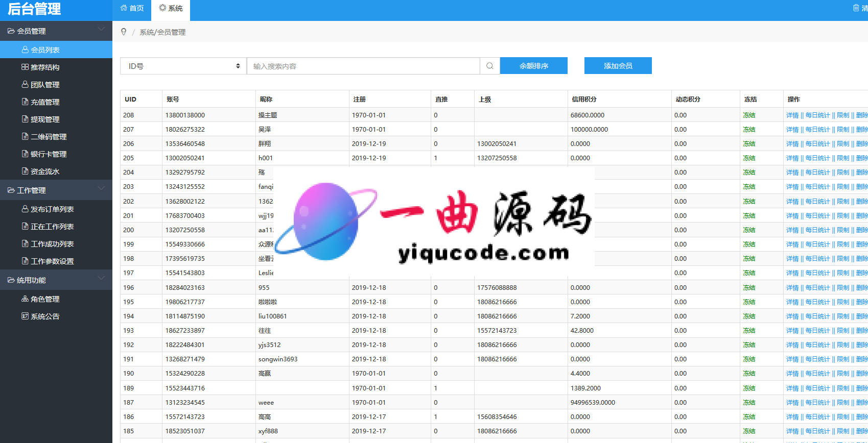Open 角色管理 via its hierarchy icon
Viewport: 868px width, 443px height.
coord(25,299)
